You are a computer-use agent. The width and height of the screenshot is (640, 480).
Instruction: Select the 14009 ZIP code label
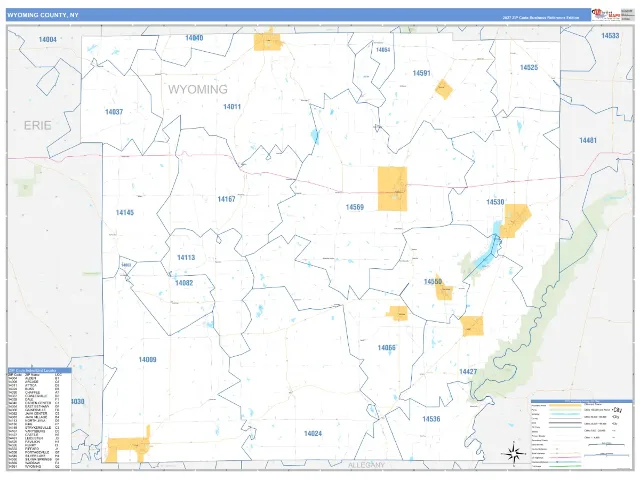coord(147,360)
